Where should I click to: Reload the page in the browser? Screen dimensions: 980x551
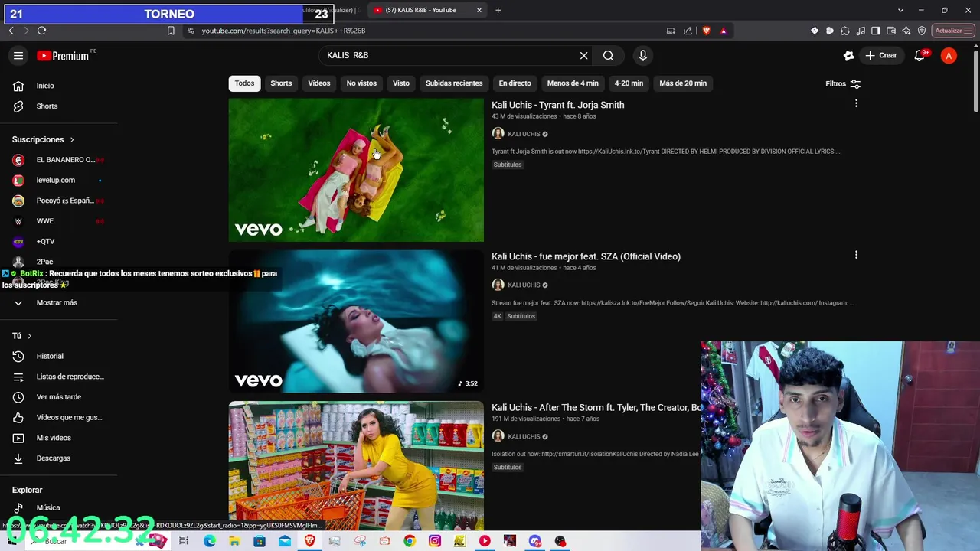pyautogui.click(x=41, y=31)
